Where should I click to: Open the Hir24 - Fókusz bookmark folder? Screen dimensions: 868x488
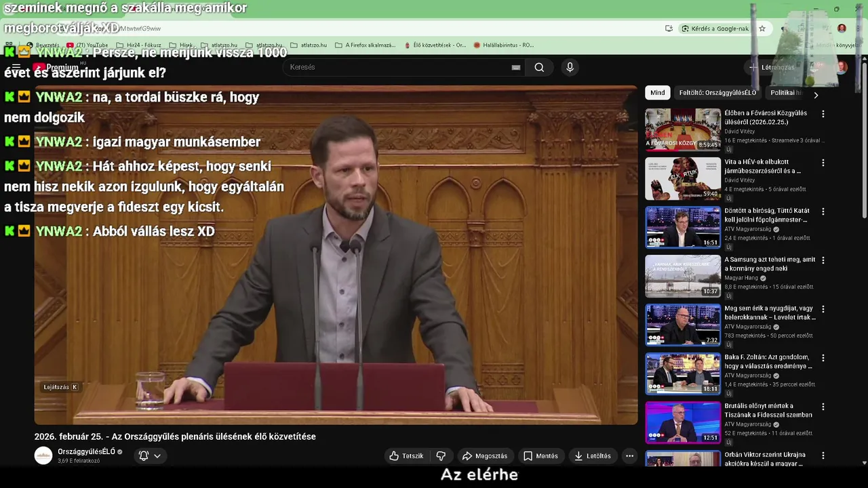click(x=138, y=45)
